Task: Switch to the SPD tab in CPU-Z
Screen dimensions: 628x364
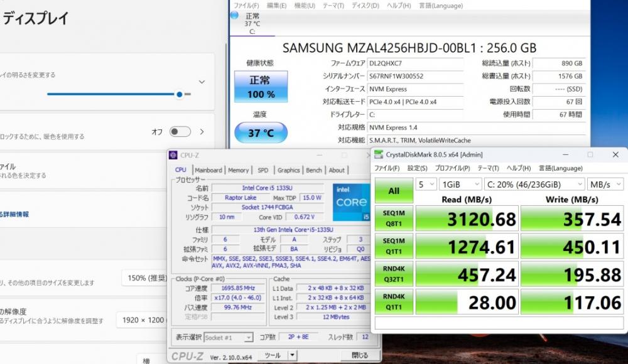Action: 263,170
